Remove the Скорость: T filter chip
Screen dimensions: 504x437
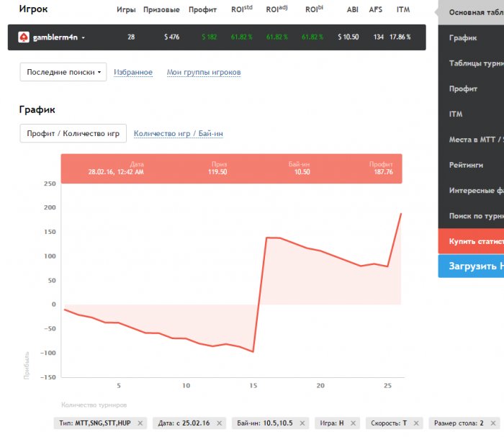(x=418, y=423)
